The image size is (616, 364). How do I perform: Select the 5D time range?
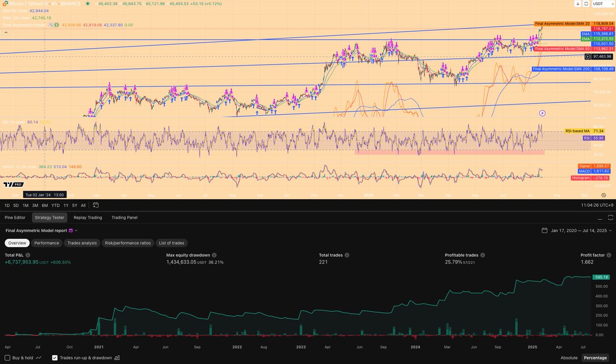[x=16, y=205]
